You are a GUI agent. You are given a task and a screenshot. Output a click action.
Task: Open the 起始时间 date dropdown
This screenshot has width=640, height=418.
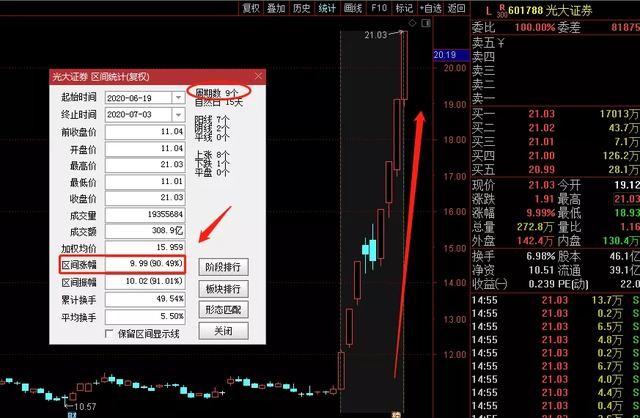(x=178, y=98)
